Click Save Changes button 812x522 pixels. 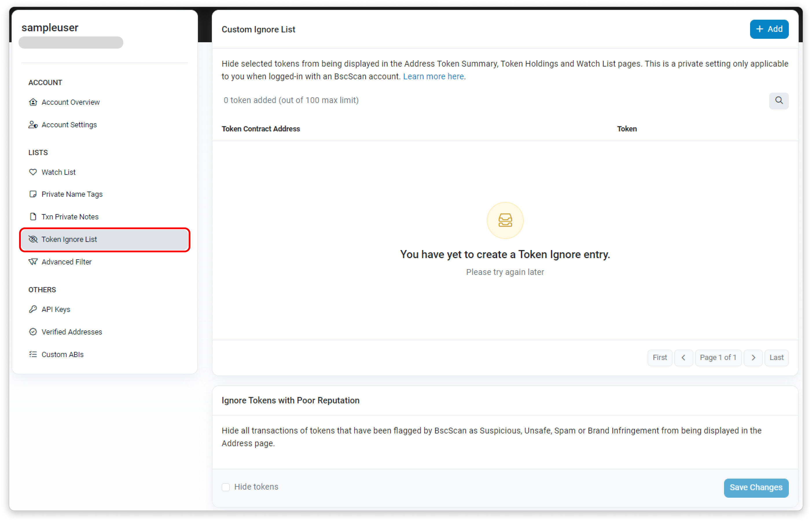coord(756,488)
